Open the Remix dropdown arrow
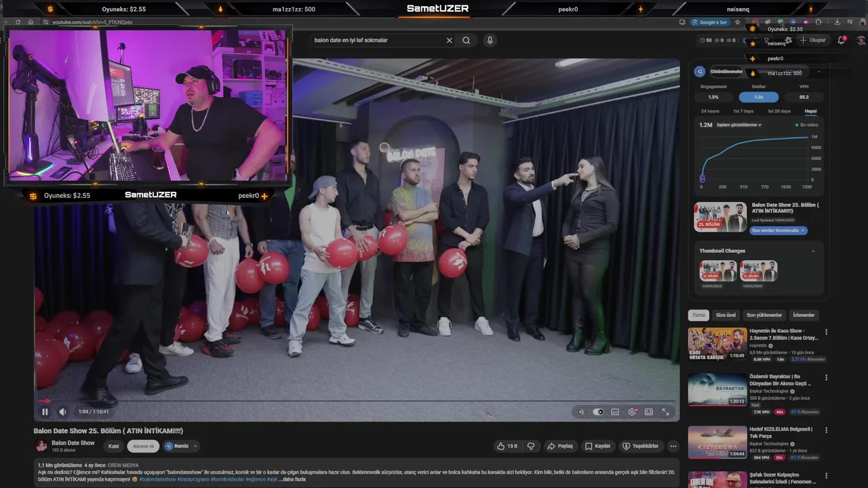Screen dimensions: 868x488 (x=195, y=446)
